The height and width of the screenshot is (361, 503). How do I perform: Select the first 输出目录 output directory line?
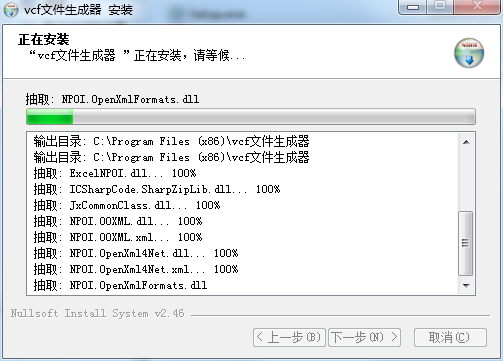tap(171, 141)
